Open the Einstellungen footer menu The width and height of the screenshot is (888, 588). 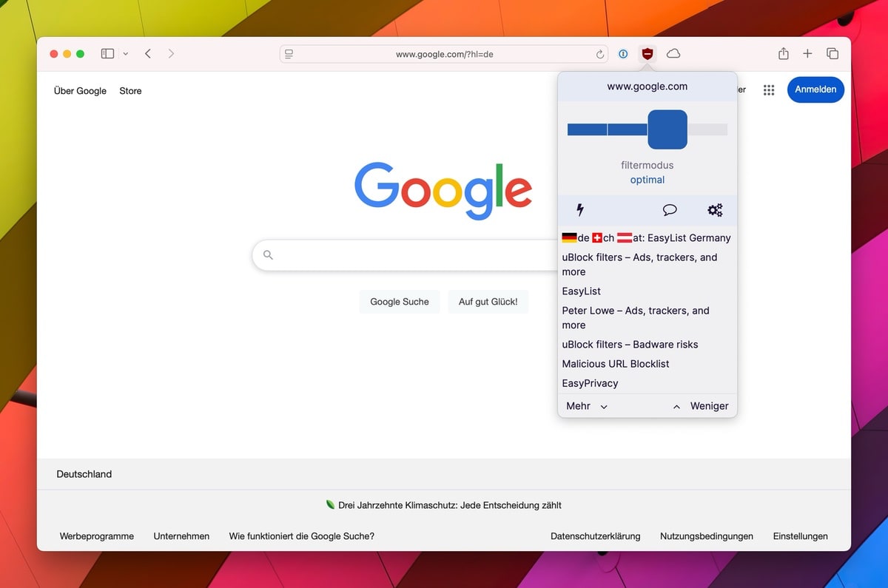tap(800, 536)
